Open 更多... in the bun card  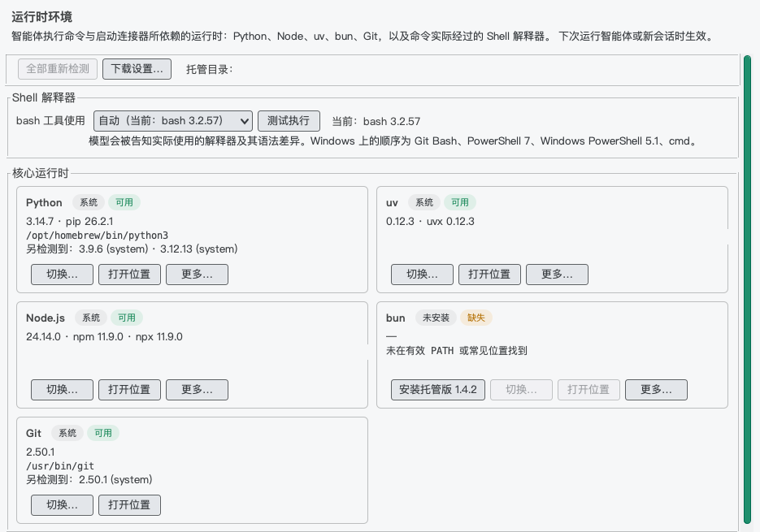(656, 390)
